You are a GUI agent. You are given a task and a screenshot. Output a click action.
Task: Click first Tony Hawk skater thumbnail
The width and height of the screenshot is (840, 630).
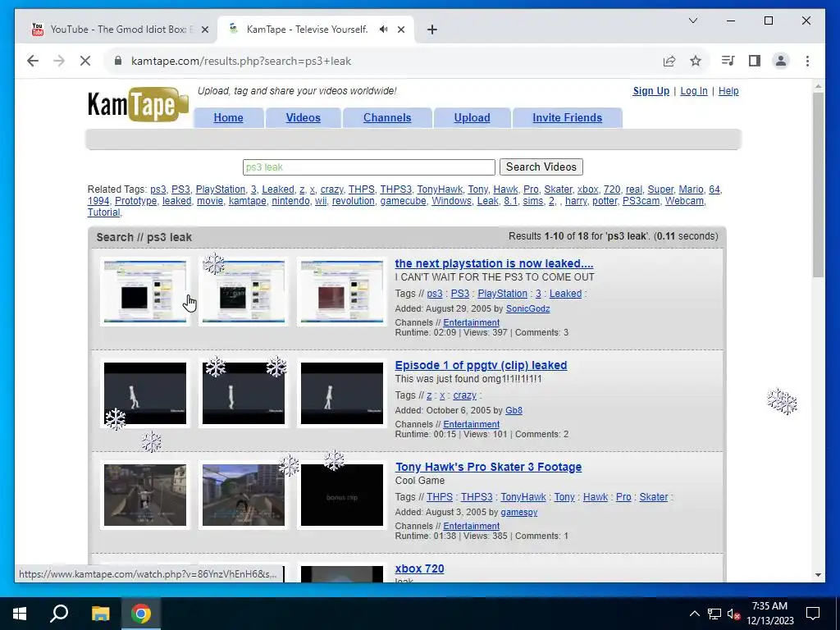(x=145, y=495)
